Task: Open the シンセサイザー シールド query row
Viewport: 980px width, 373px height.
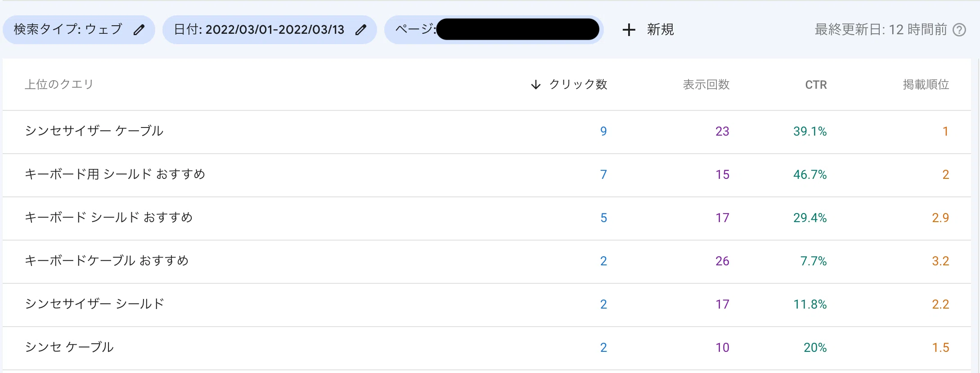Action: (487, 305)
